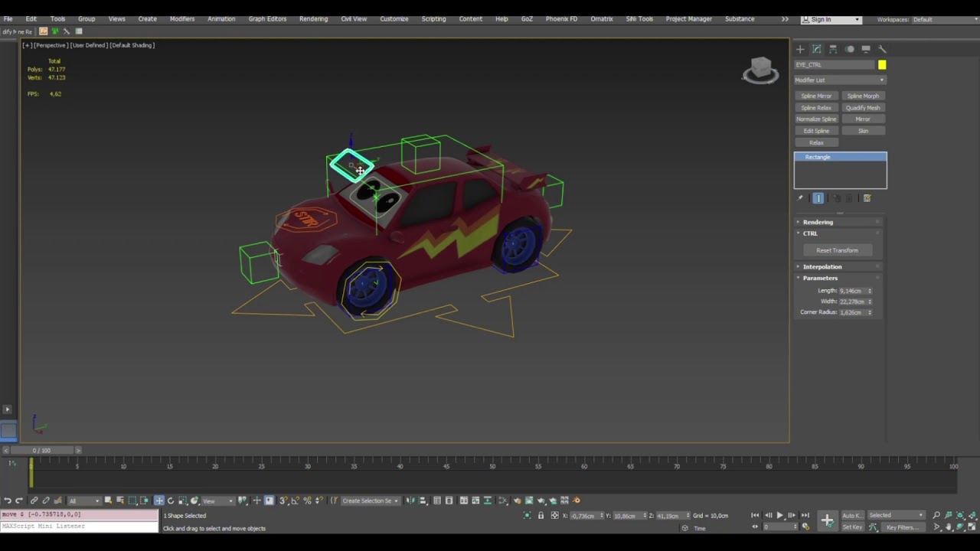Click the Mirror tool icon
The width and height of the screenshot is (980, 551).
410,500
